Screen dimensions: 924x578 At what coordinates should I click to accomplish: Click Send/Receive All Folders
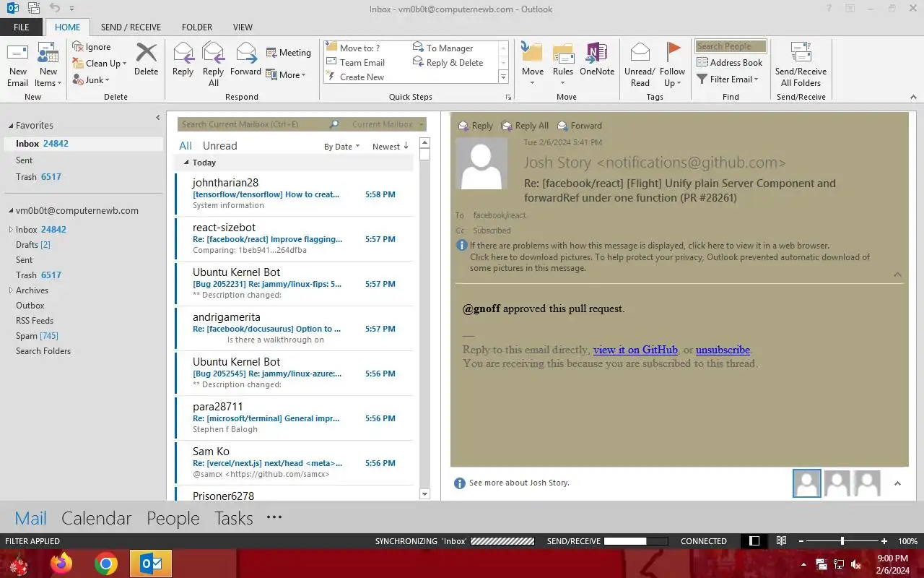tap(801, 65)
